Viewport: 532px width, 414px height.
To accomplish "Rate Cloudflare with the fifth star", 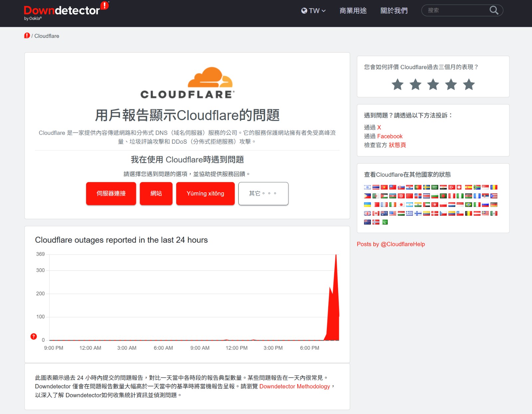I will 468,85.
